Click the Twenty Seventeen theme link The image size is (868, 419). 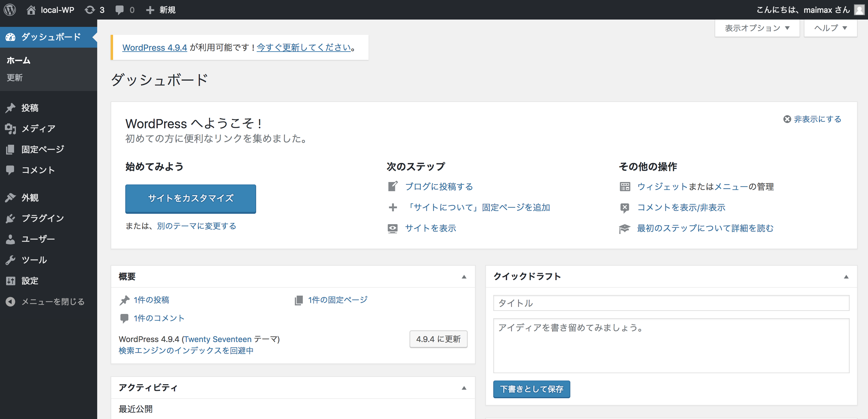pos(218,339)
